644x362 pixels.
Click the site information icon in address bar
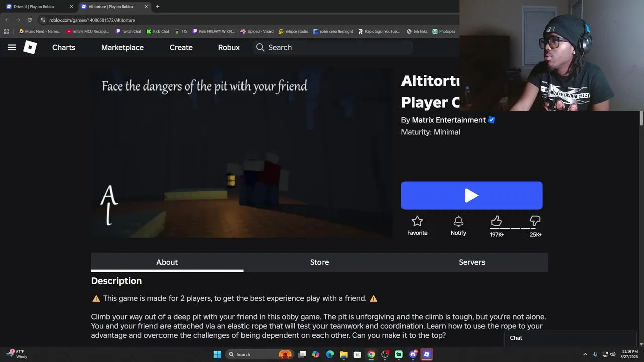43,20
